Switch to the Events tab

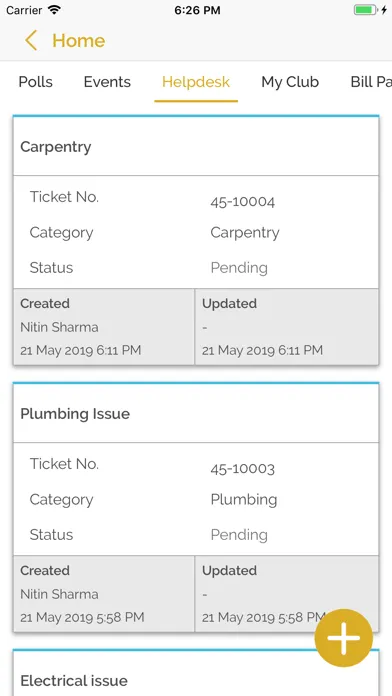coord(107,82)
